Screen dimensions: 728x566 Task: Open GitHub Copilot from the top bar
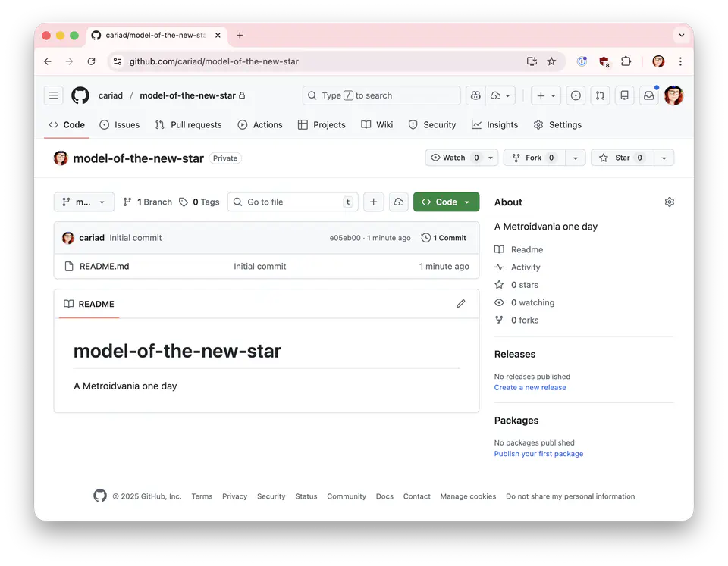click(x=475, y=95)
